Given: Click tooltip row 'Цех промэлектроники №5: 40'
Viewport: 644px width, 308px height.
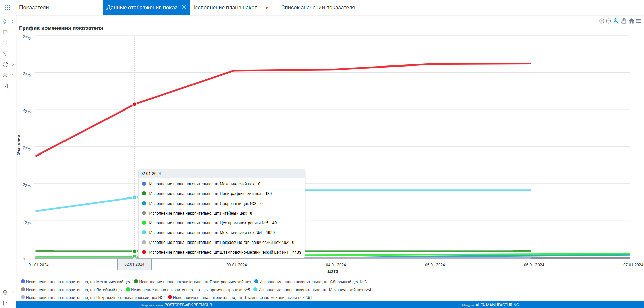Looking at the screenshot, I should pyautogui.click(x=222, y=223).
